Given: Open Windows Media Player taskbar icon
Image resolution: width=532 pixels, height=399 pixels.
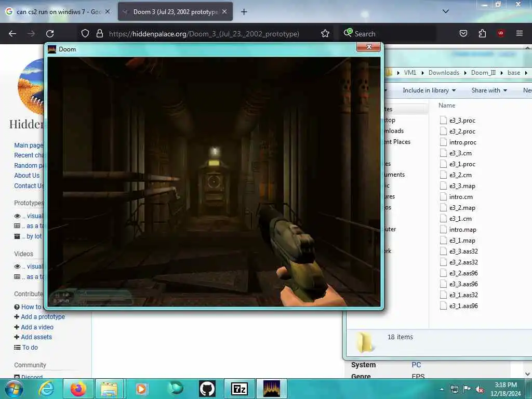Looking at the screenshot, I should point(141,389).
